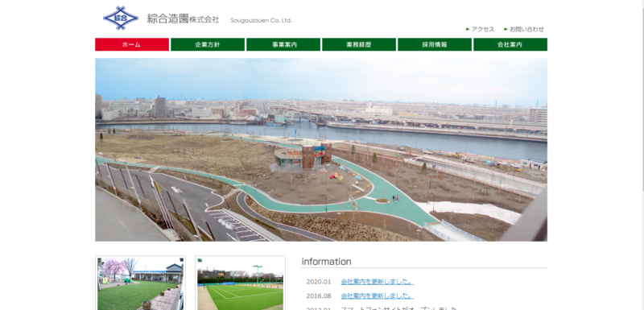Click the green arrow beside お問い合わせ
The image size is (644, 310).
point(506,29)
